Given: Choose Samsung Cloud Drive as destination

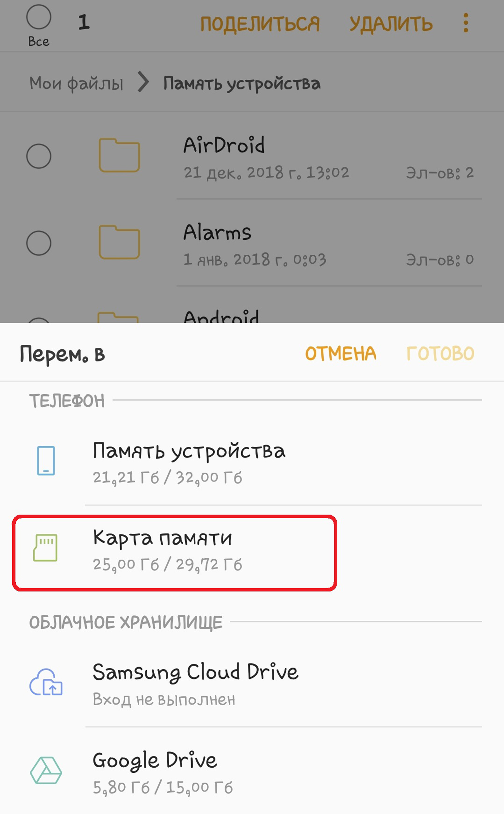Looking at the screenshot, I should coord(252,683).
